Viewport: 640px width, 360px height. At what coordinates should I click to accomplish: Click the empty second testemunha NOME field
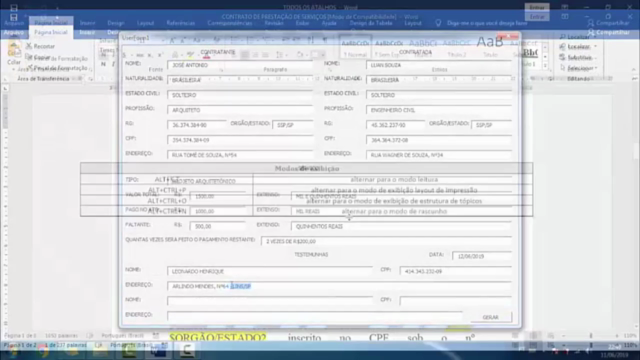pyautogui.click(x=269, y=301)
